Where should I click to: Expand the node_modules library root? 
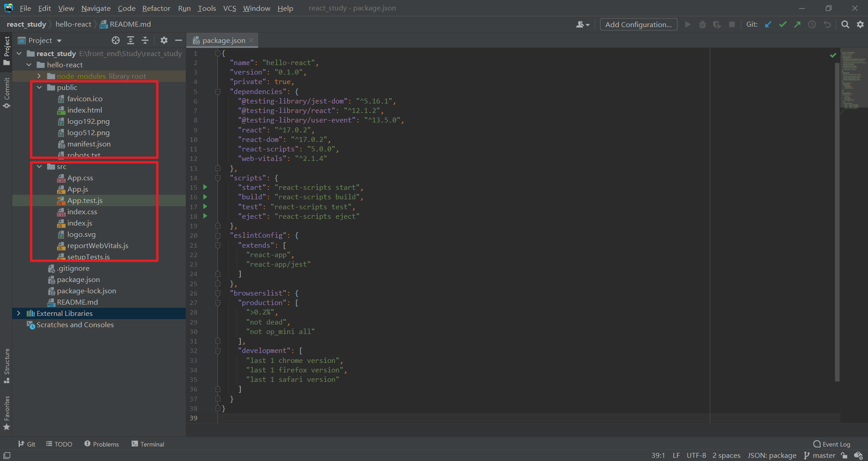[x=39, y=76]
